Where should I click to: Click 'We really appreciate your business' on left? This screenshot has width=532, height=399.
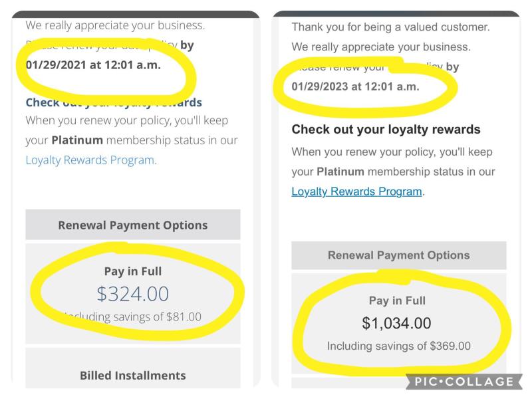point(115,25)
